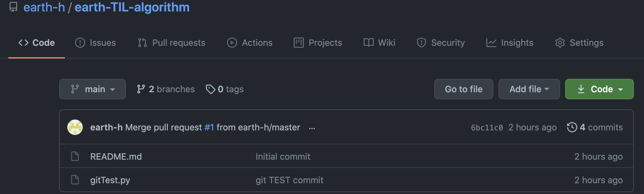The width and height of the screenshot is (644, 194).
Task: Click the branch icon beside 2 branches
Action: point(141,89)
